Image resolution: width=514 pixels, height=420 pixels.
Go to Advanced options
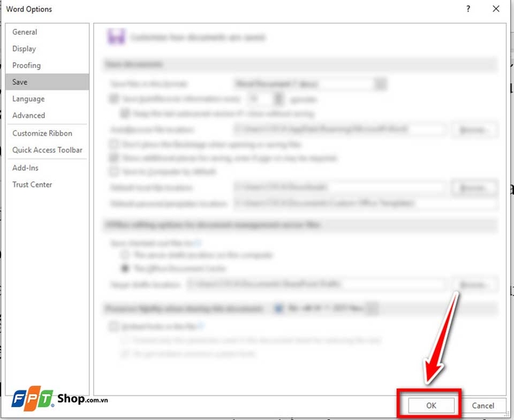(47, 116)
